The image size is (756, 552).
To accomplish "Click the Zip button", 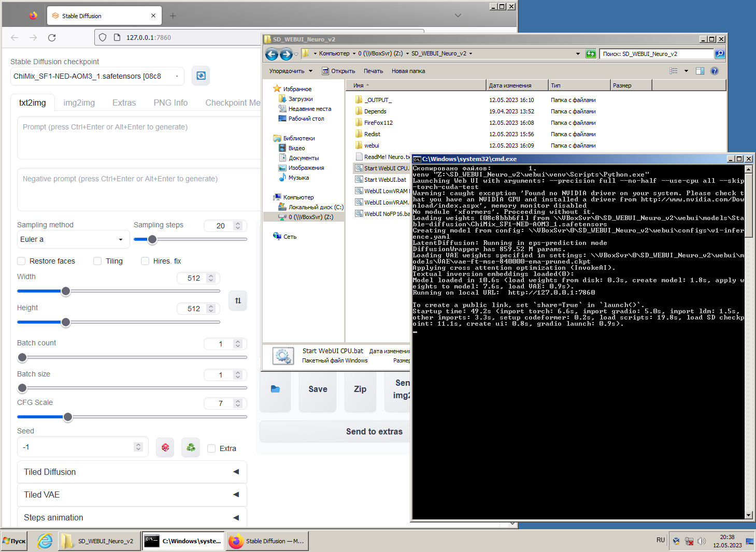I will pos(360,389).
